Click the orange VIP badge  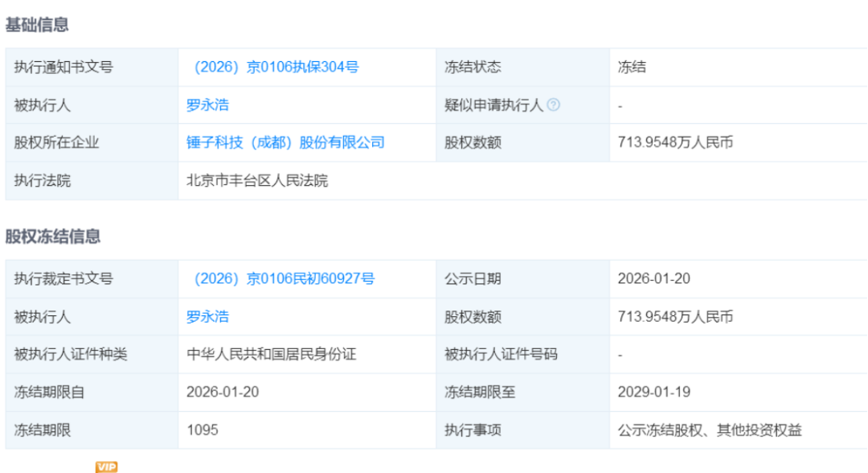[106, 467]
